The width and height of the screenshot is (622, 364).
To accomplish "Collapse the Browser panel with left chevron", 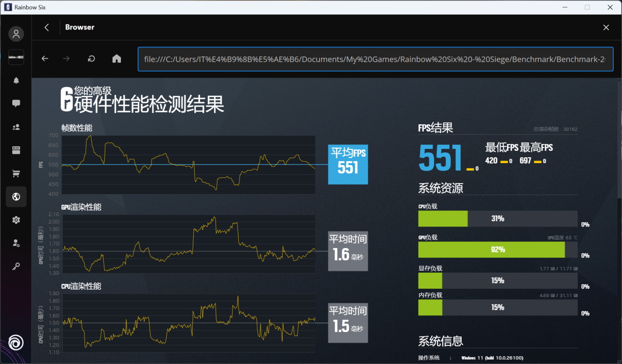I will [47, 28].
